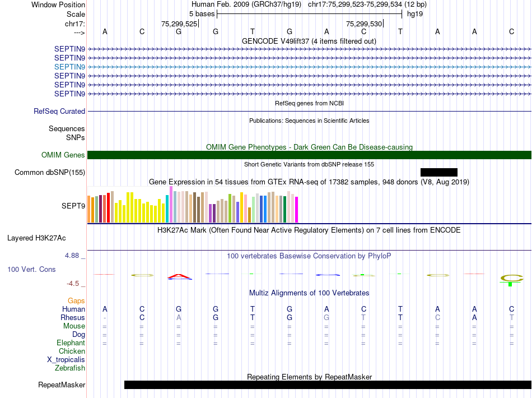Open H3K27Ac Mark track title

point(309,230)
